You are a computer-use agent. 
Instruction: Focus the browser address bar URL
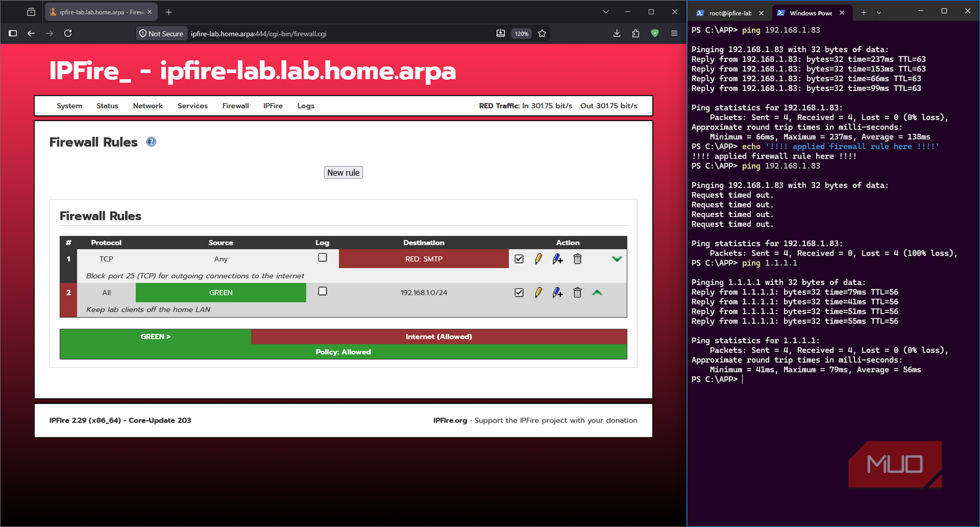258,33
